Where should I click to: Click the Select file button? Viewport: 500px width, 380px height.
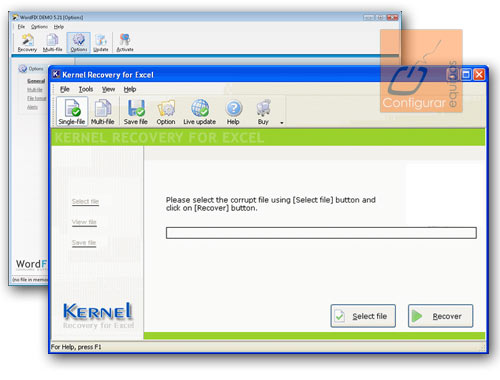click(x=363, y=316)
